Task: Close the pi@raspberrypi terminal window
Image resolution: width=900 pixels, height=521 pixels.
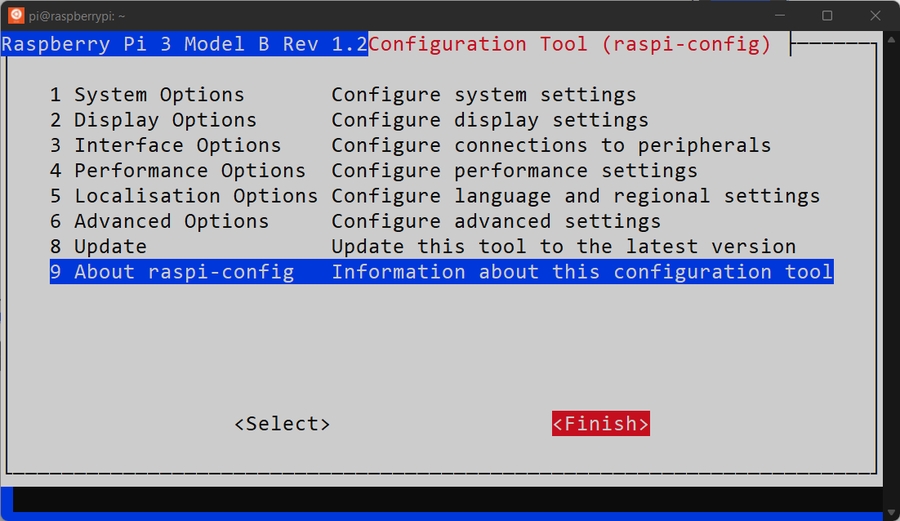Action: coord(873,15)
